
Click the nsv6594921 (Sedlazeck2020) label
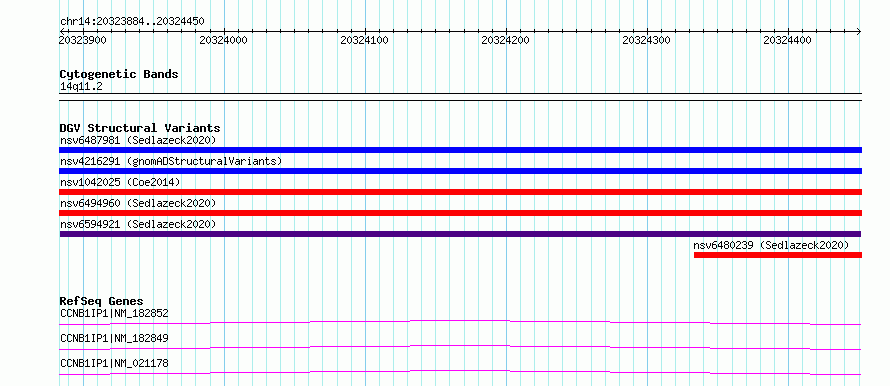(138, 224)
